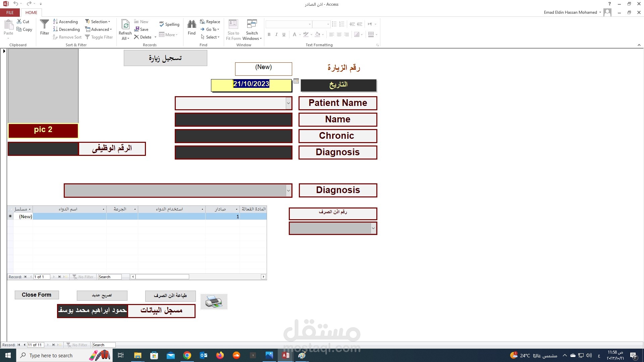Click bullets list icon in ribbon

[x=334, y=24]
